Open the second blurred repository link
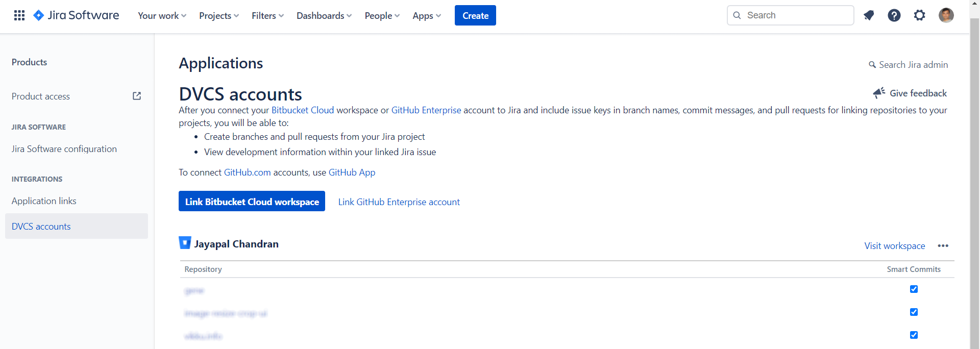The width and height of the screenshot is (980, 349). click(226, 313)
